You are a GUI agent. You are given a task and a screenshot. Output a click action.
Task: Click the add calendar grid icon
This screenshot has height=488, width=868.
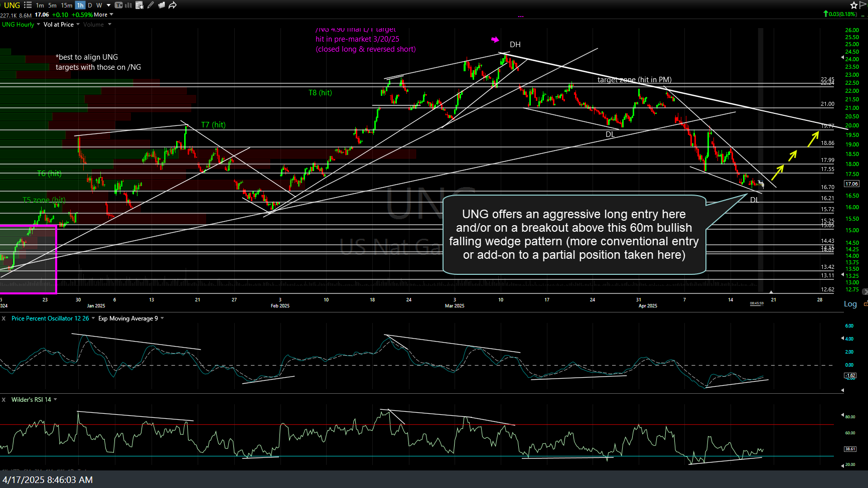[x=139, y=5]
